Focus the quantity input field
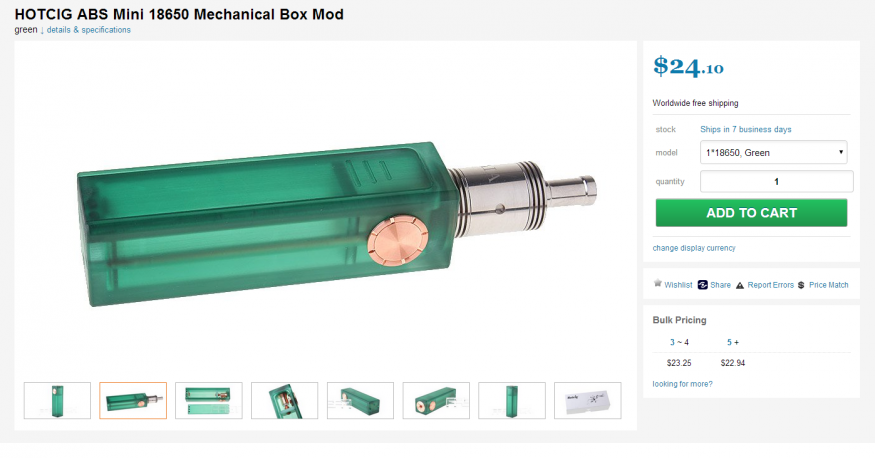Screen dimensions: 875x458 [x=776, y=181]
